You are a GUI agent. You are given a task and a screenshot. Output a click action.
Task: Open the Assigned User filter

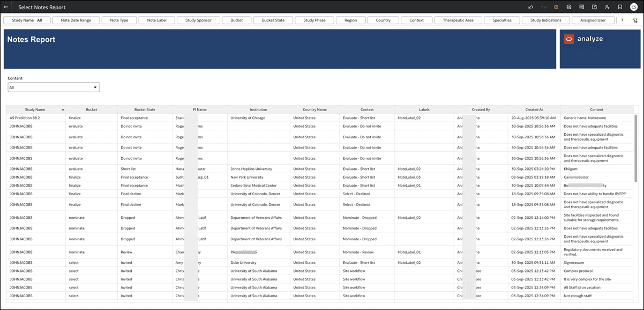(593, 20)
